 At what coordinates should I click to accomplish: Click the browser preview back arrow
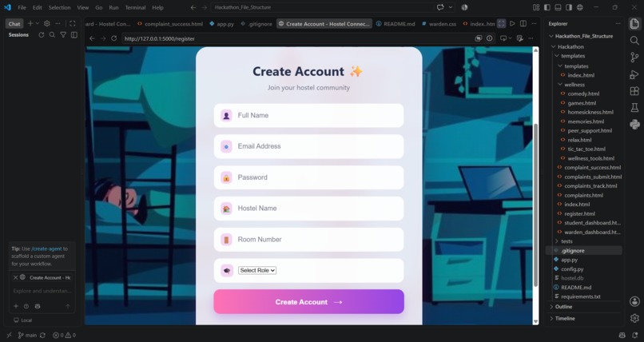(92, 38)
